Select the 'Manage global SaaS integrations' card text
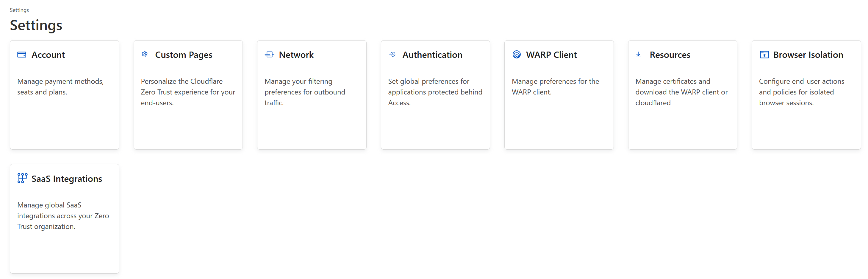The width and height of the screenshot is (868, 279). click(63, 216)
